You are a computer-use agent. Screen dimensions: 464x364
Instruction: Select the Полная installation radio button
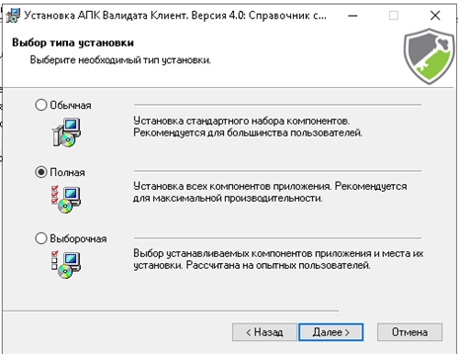click(41, 172)
